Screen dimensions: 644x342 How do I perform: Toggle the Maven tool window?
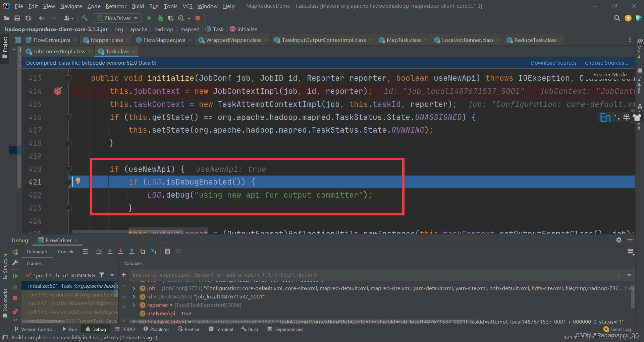point(640,49)
